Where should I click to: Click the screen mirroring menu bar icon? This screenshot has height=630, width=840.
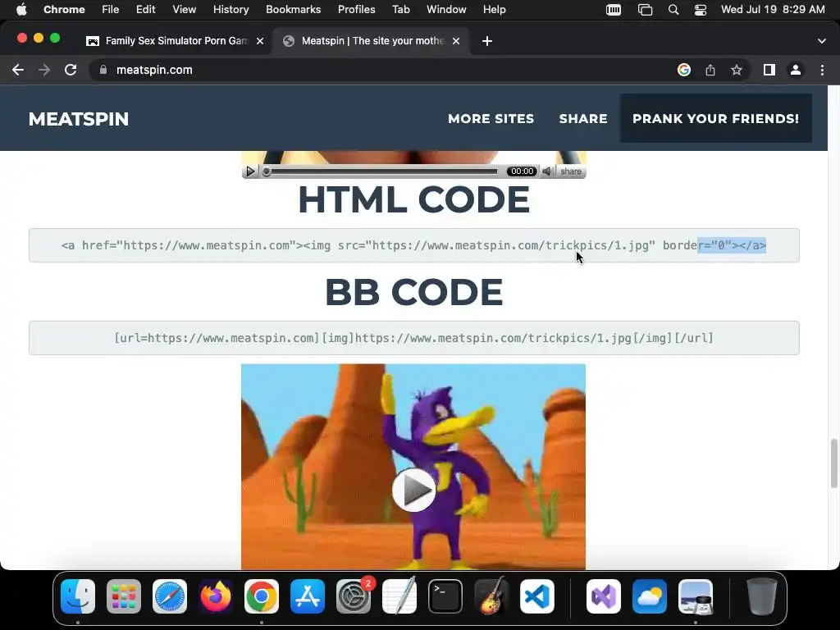(x=645, y=10)
